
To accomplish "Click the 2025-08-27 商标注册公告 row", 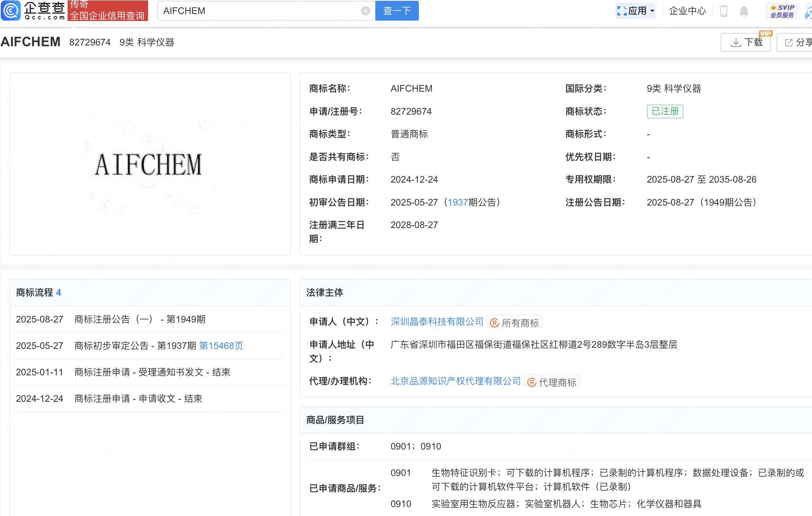I will tap(150, 319).
